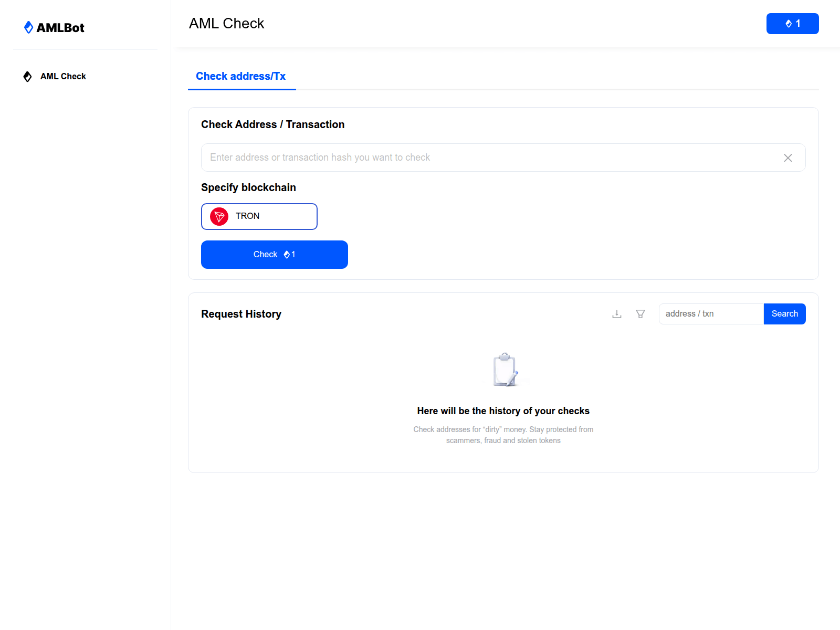Switch to the Check address/Tx tab
Image resolution: width=840 pixels, height=630 pixels.
pos(240,76)
